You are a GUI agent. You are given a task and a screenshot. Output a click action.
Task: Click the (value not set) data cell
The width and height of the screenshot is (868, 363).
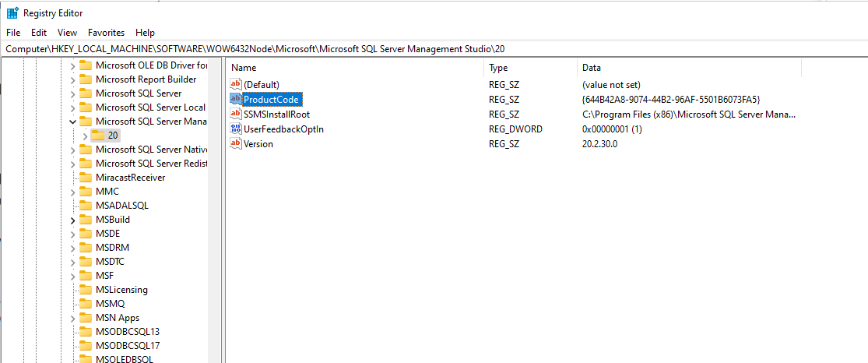[611, 85]
